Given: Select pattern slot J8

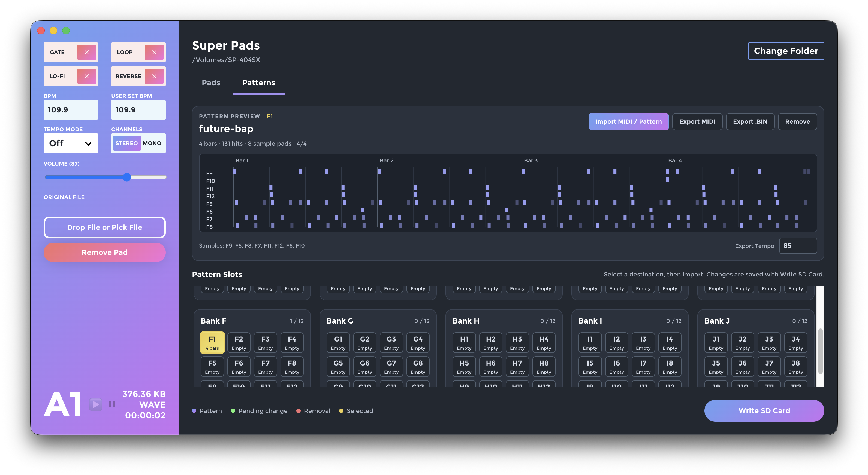Looking at the screenshot, I should click(795, 366).
